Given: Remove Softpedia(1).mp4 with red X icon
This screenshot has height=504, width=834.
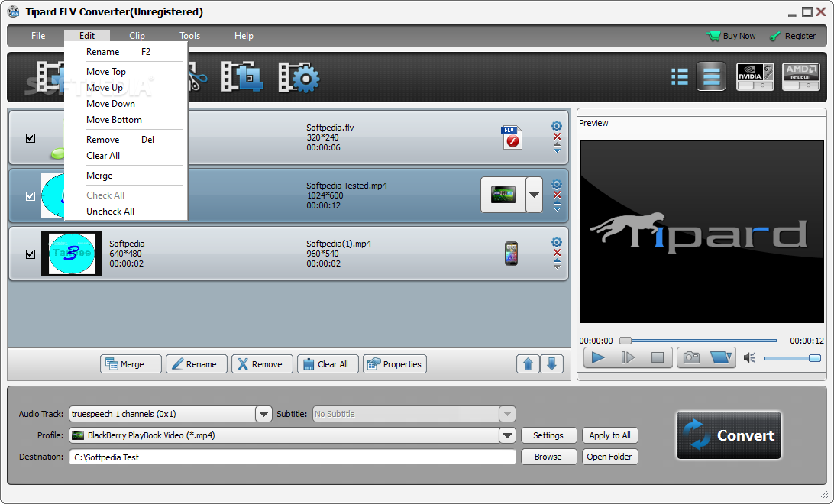Looking at the screenshot, I should 557,253.
